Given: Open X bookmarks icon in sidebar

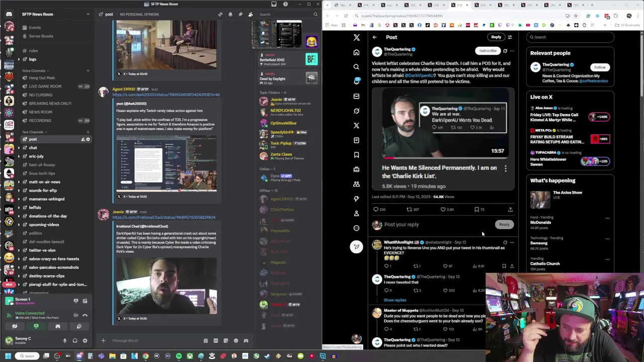Looking at the screenshot, I should (x=356, y=155).
